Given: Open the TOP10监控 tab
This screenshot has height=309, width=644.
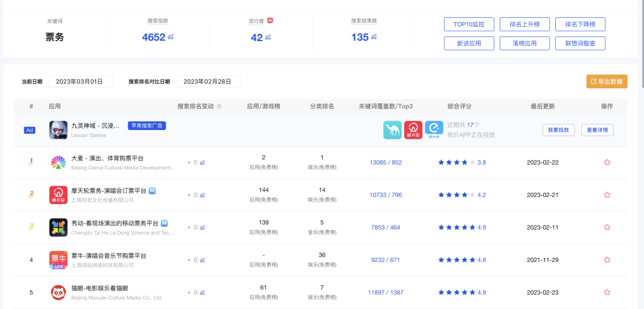Looking at the screenshot, I should pyautogui.click(x=469, y=24).
